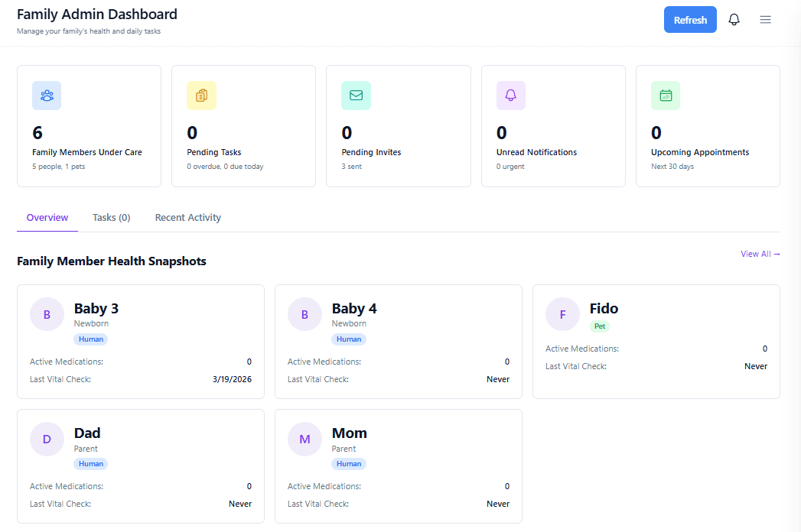Screen dimensions: 801x532
Task: Switch to the Tasks (0) tab
Action: point(111,217)
